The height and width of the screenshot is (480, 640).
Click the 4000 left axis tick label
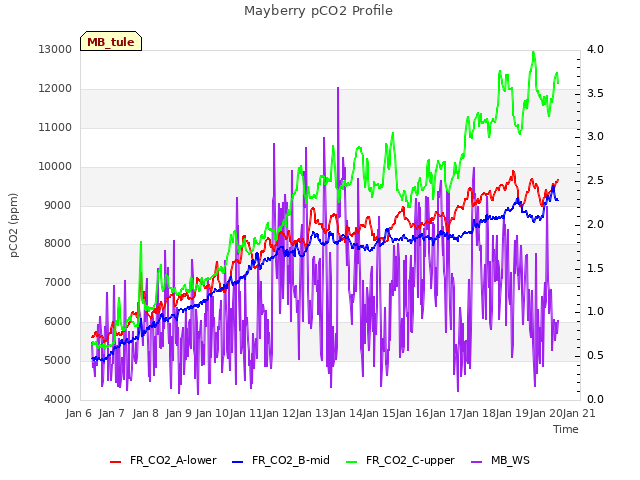(57, 399)
